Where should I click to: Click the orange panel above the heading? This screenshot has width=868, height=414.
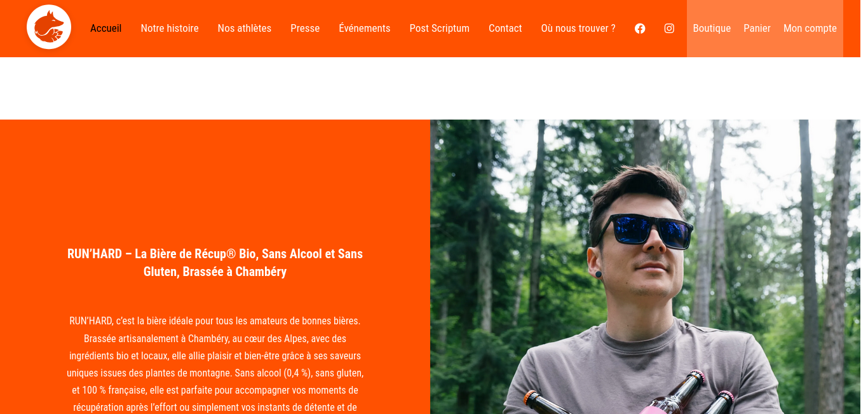215,181
